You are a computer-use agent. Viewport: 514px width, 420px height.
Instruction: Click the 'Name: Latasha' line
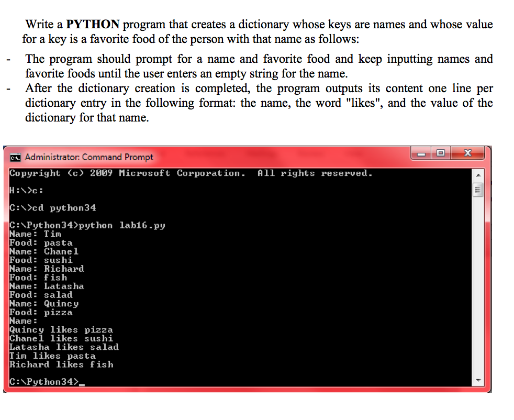tap(47, 286)
